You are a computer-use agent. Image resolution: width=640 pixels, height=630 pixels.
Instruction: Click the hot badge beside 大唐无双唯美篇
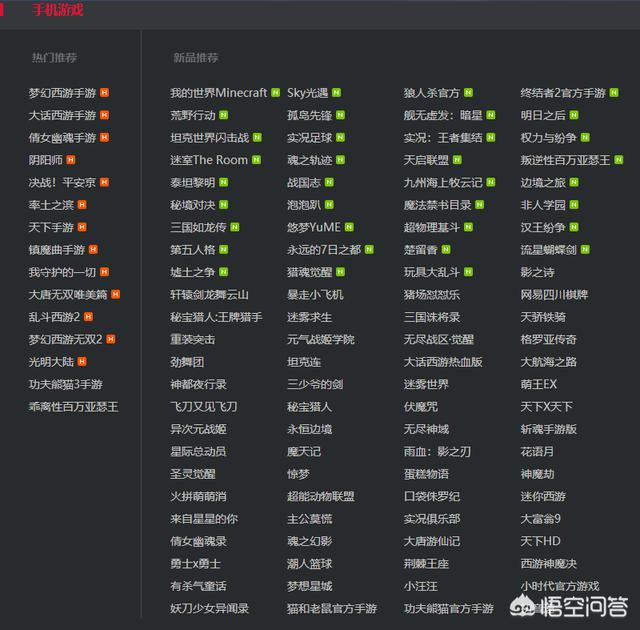[x=116, y=294]
